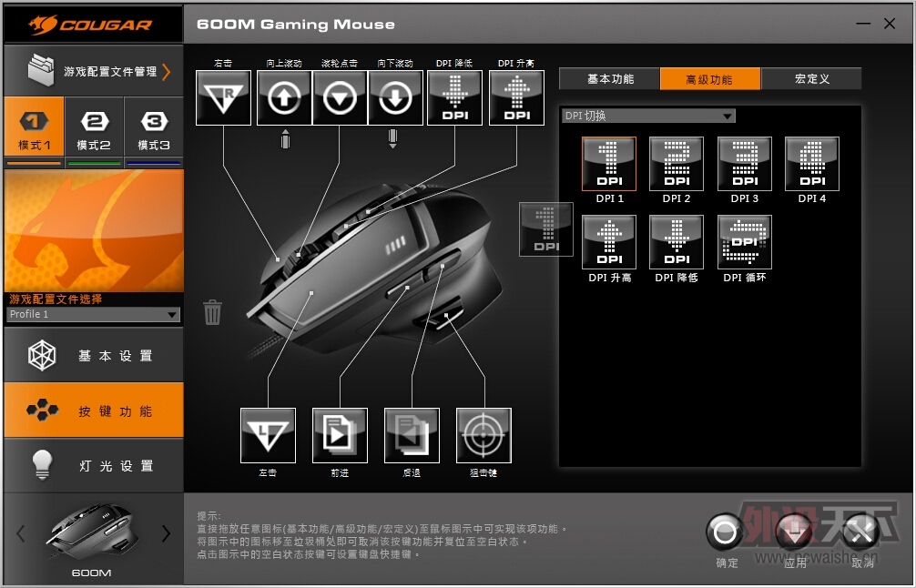Pick DPI 升高 in the function list
This screenshot has height=588, width=916.
tap(609, 242)
